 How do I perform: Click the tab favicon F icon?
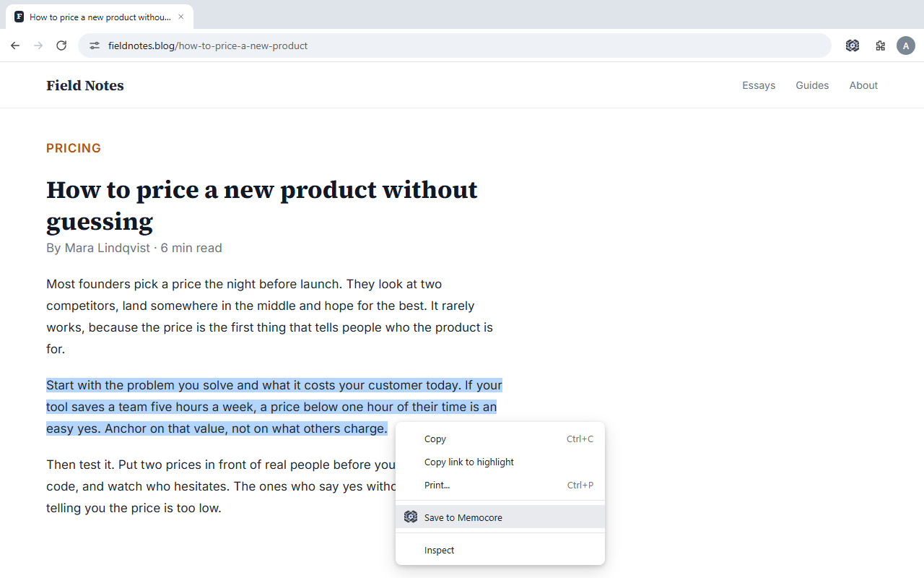coord(19,17)
